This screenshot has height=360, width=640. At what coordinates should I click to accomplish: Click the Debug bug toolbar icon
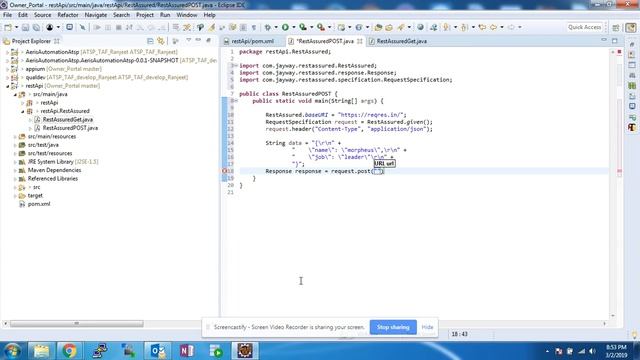coord(268,27)
